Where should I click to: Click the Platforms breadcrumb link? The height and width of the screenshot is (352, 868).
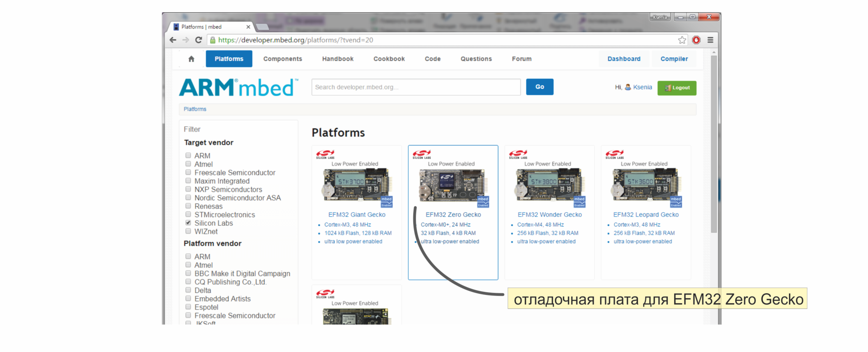(195, 109)
